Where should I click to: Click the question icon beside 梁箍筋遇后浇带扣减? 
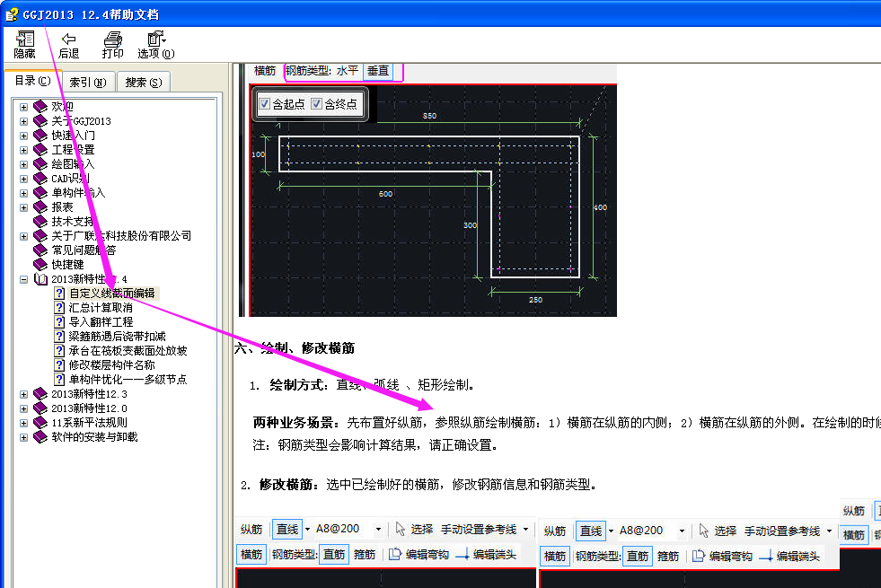[x=59, y=336]
